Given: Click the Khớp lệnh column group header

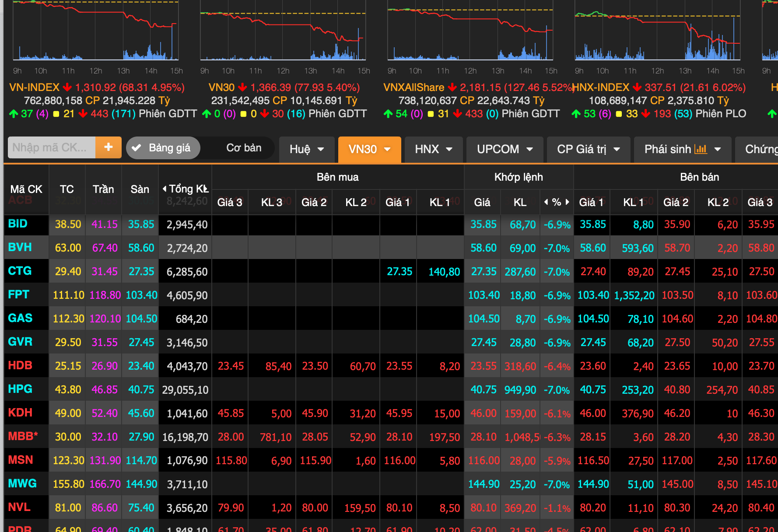Looking at the screenshot, I should click(x=519, y=177).
